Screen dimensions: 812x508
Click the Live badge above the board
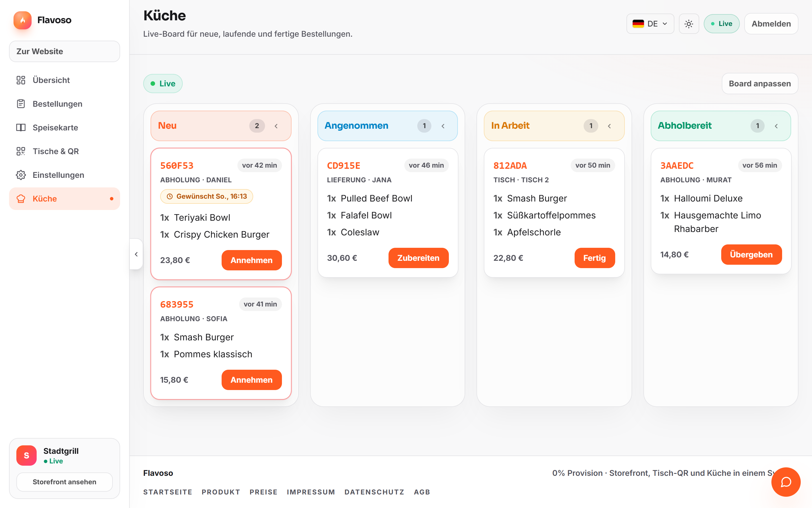click(163, 84)
